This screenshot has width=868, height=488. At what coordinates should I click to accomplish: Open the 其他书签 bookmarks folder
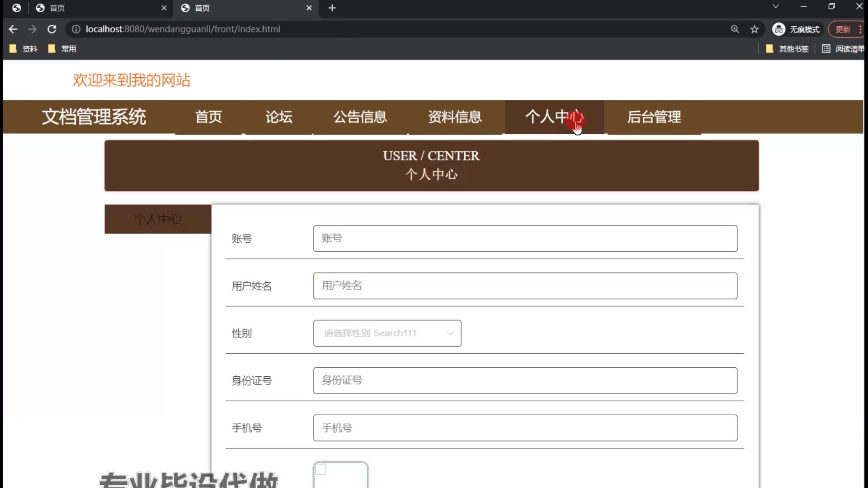(x=787, y=49)
